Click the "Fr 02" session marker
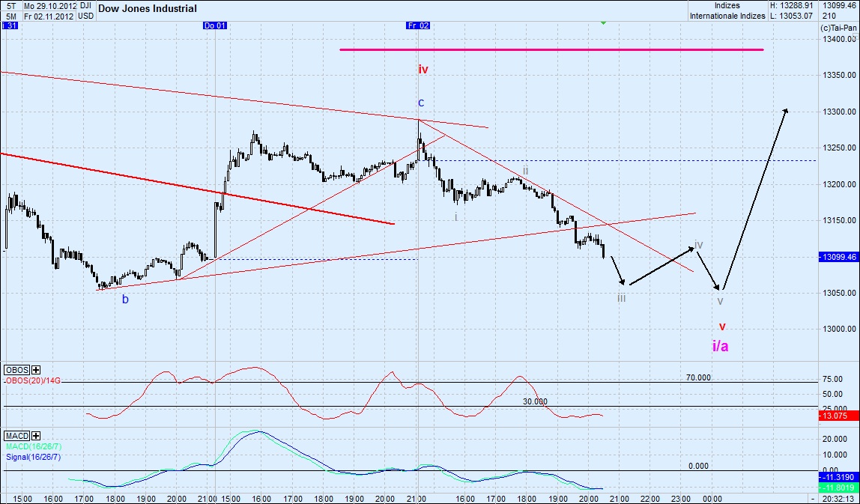Viewport: 860px width, 504px height. 418,25
